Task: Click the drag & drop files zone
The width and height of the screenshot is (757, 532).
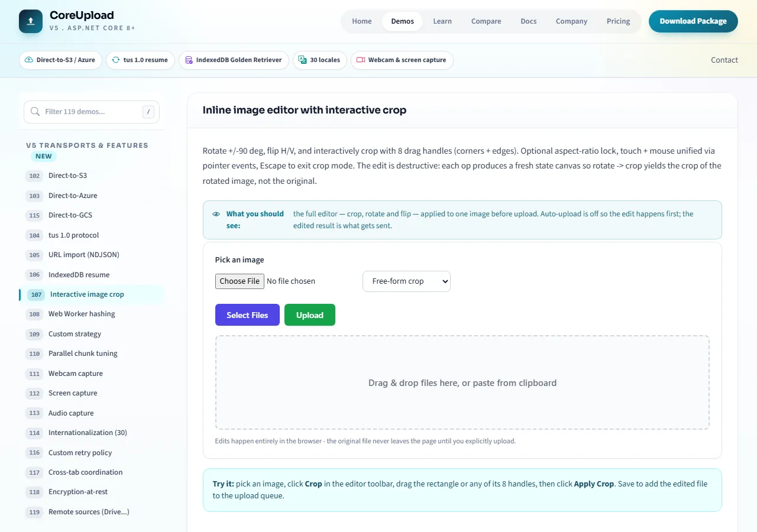Action: (x=462, y=382)
